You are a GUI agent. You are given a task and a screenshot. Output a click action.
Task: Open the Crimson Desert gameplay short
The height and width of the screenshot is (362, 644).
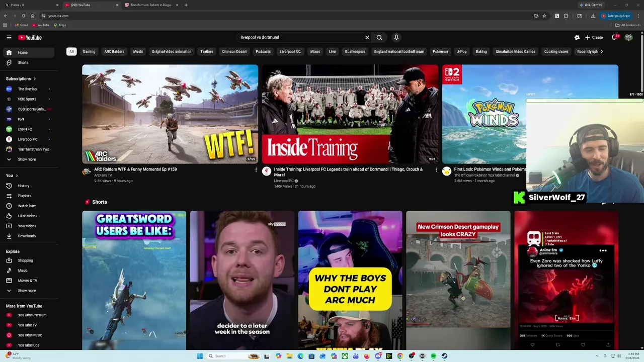click(x=458, y=280)
